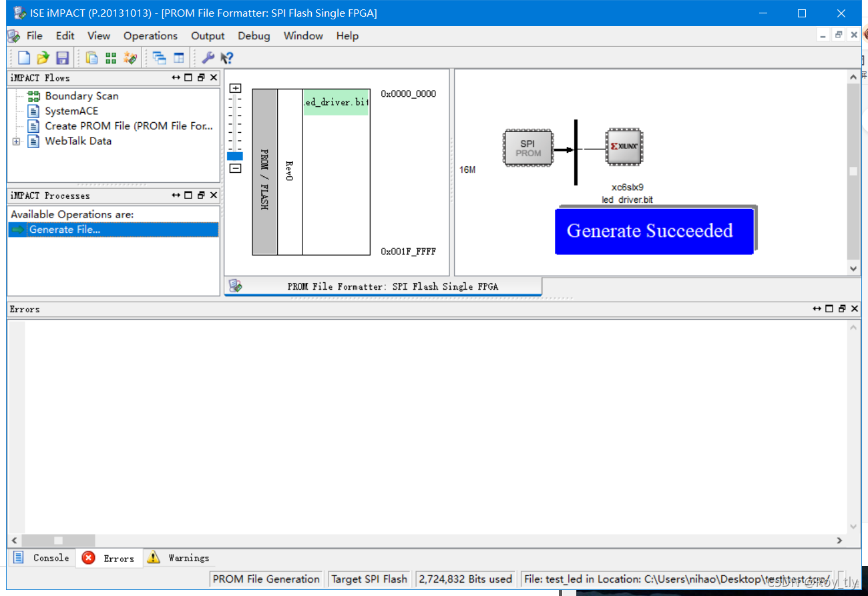The image size is (868, 596).
Task: Open the File menu
Action: [35, 36]
